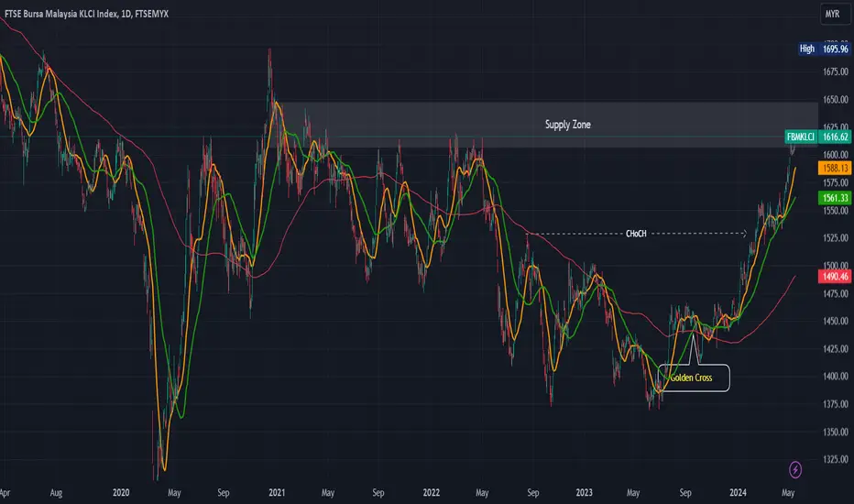Click the 1425.00 price axis value
Screen dimensions: 854x504
(x=836, y=349)
